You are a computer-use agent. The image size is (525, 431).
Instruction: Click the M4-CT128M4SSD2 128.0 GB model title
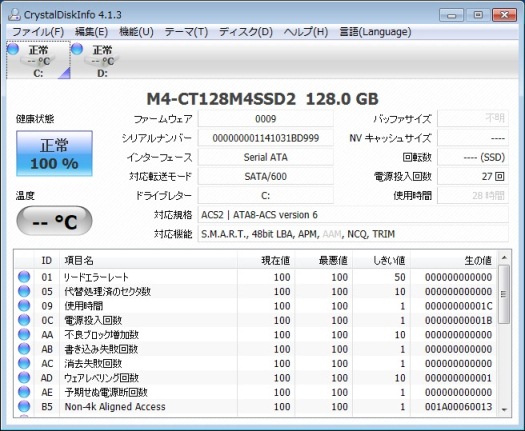262,99
